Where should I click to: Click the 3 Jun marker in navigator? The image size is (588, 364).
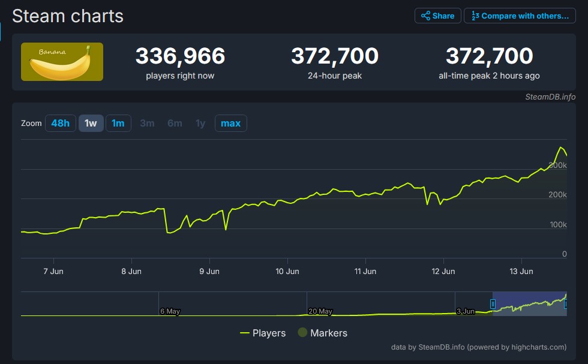pos(466,311)
